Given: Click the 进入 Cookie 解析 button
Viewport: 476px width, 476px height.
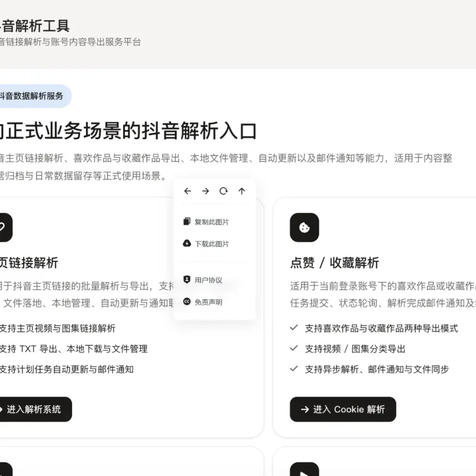Looking at the screenshot, I should (x=343, y=409).
